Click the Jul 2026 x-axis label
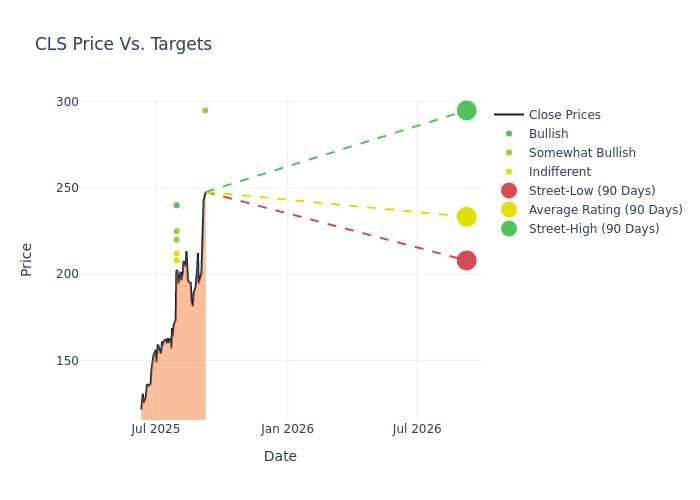The image size is (700, 500). (417, 429)
